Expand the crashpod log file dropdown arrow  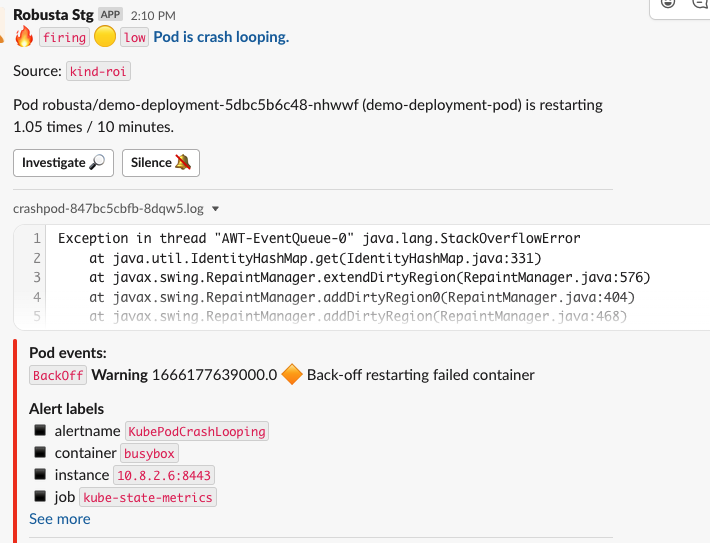(216, 209)
